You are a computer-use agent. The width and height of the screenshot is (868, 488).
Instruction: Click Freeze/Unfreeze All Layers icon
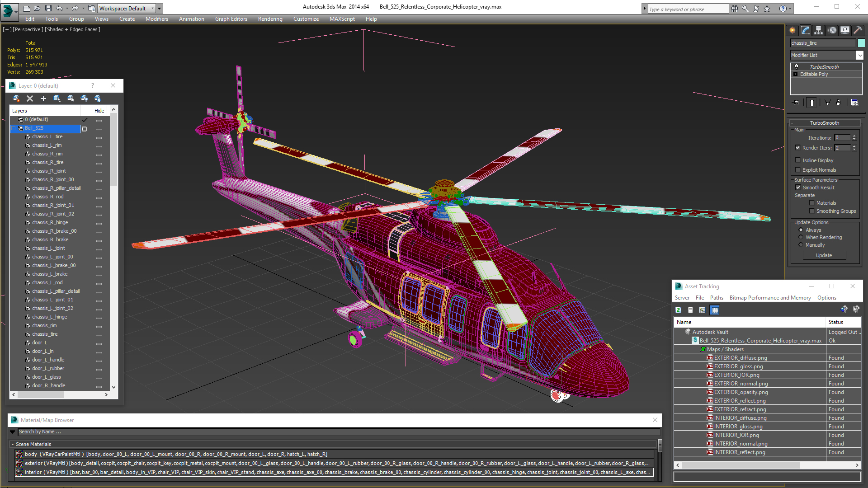click(98, 99)
